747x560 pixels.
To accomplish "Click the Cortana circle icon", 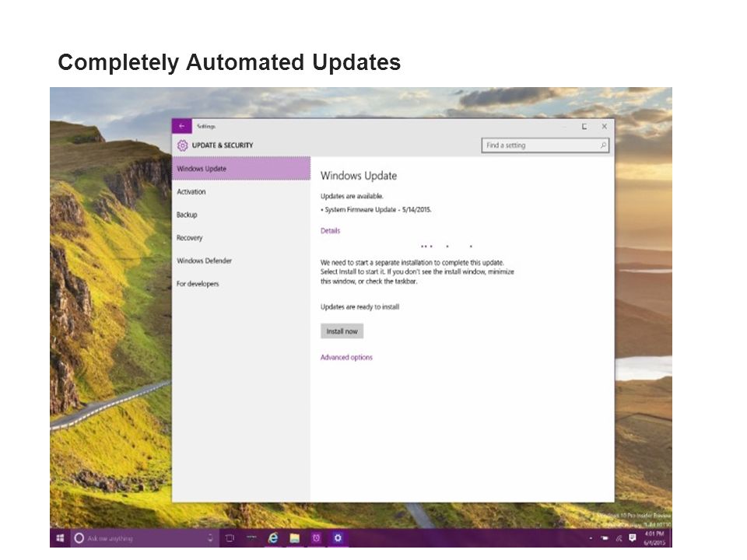I will point(79,538).
